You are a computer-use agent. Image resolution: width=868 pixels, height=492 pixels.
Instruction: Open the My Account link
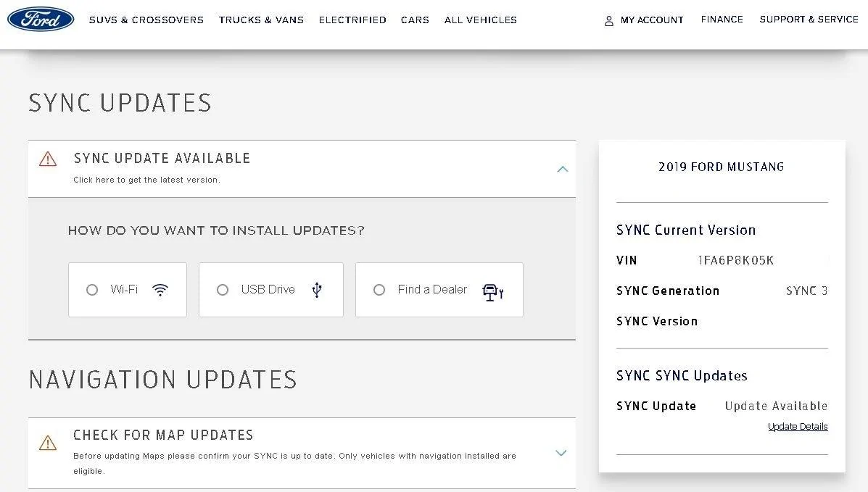[652, 20]
